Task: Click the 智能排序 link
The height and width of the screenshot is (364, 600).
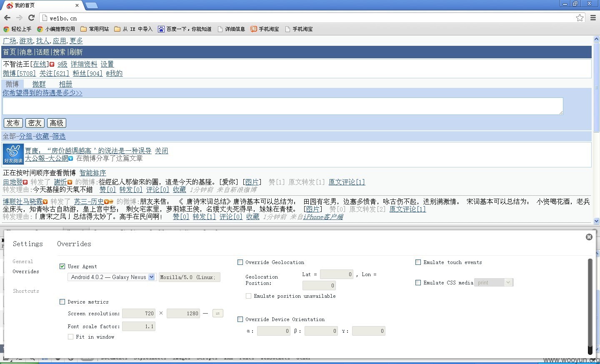Action: 93,173
